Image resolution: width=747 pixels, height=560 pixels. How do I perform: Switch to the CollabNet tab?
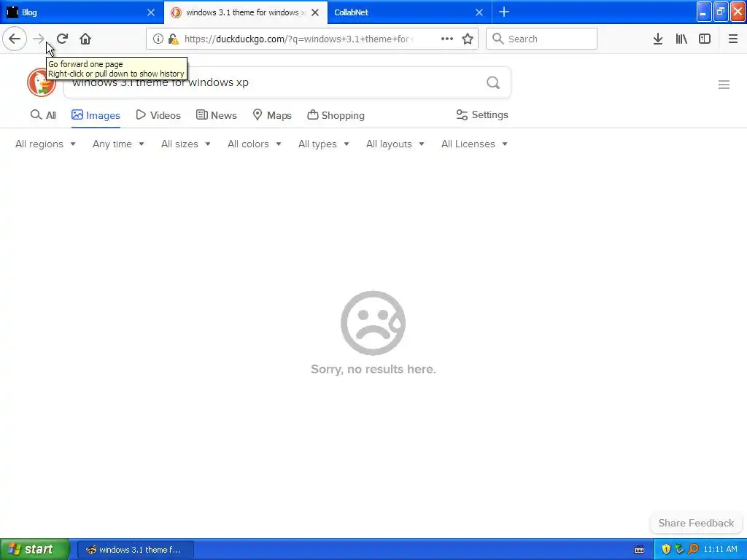pyautogui.click(x=410, y=12)
